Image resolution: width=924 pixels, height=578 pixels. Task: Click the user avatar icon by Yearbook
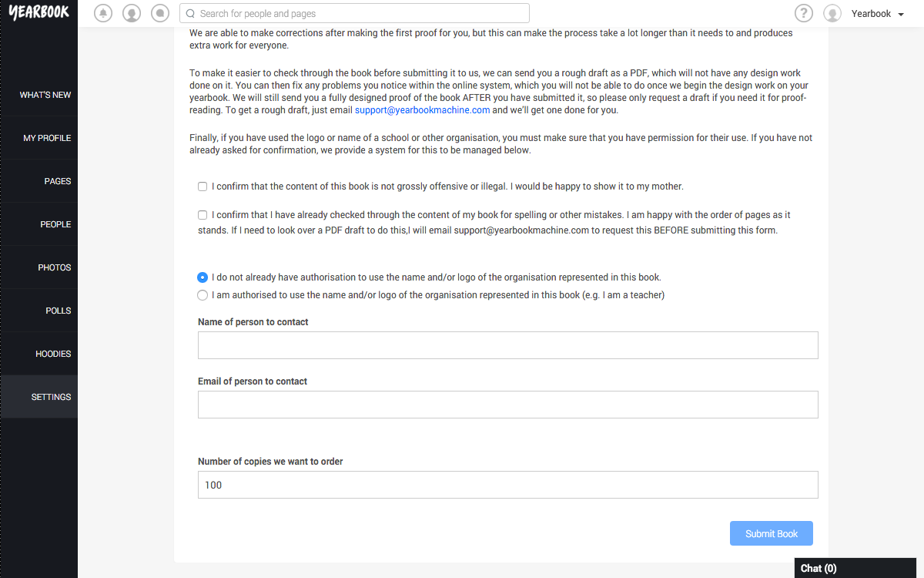tap(832, 13)
